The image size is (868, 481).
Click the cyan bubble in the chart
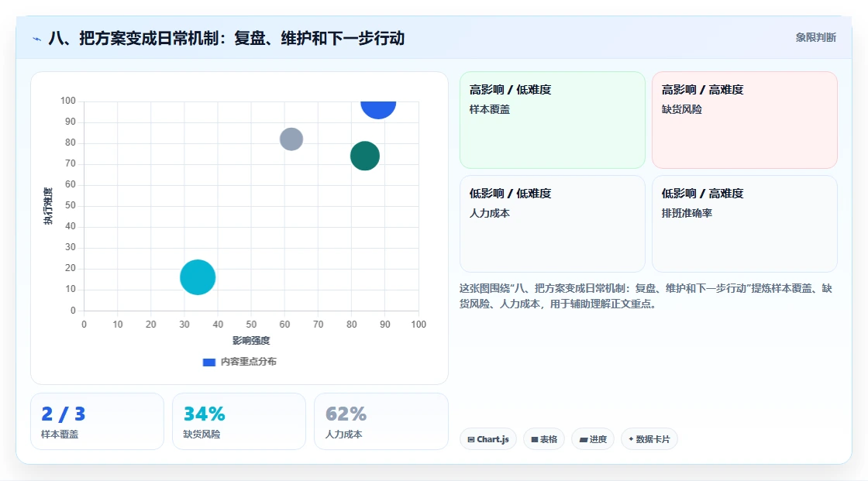198,277
